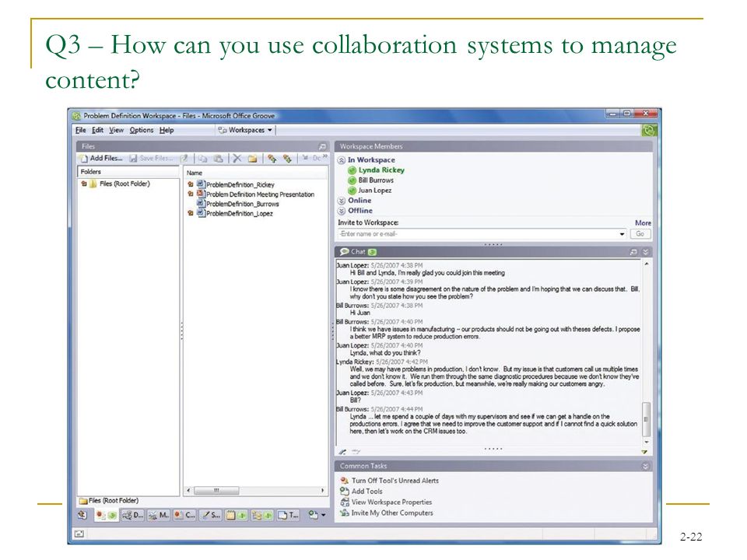Expand the Online member group
The height and width of the screenshot is (560, 747).
coord(341,201)
